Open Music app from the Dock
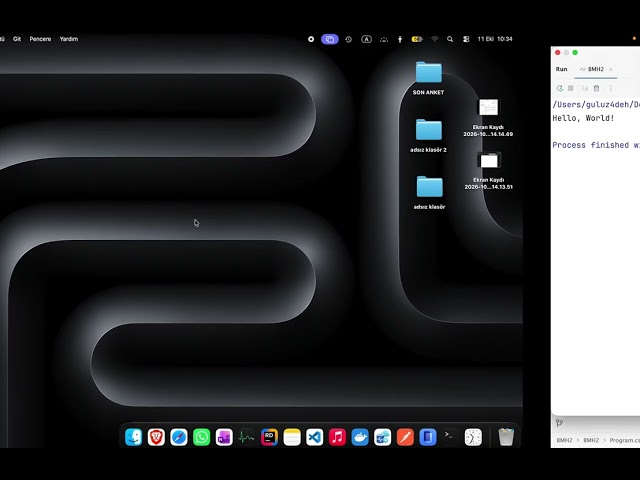 point(337,437)
